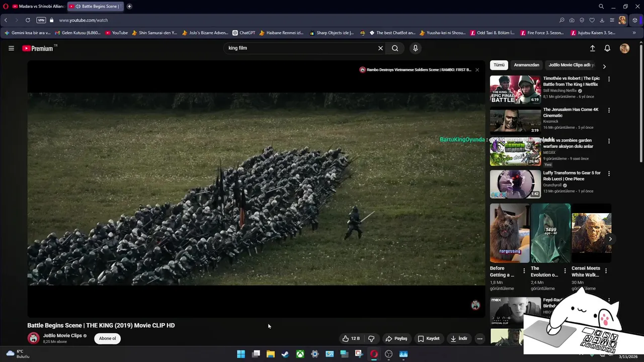Image resolution: width=644 pixels, height=362 pixels.
Task: Dismiss the Rambo suggested video card
Action: [477, 70]
